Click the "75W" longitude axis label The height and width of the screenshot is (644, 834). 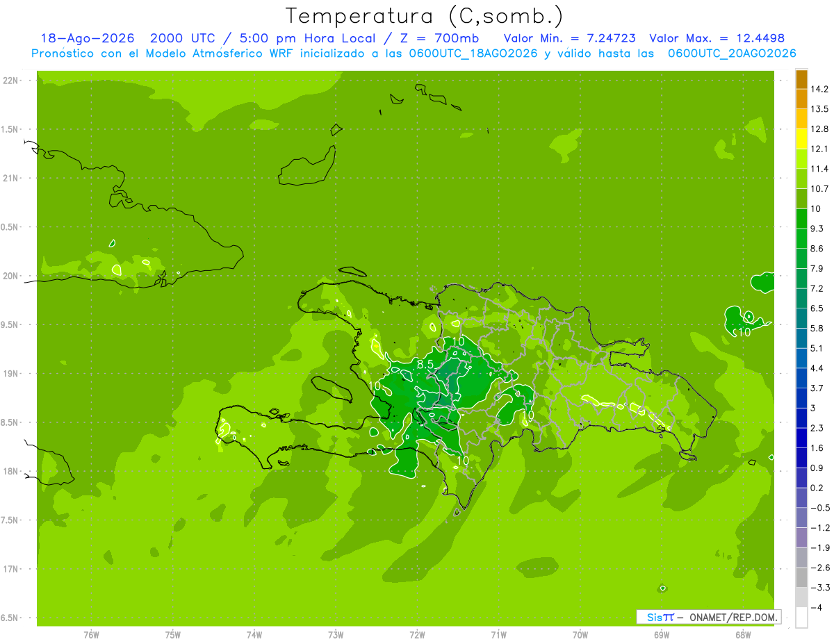coord(173,634)
